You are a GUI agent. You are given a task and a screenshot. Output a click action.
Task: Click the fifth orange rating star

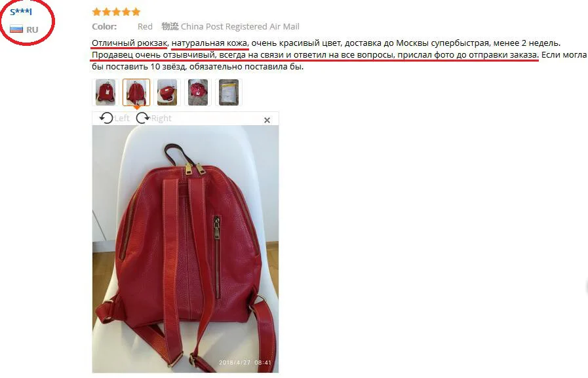pos(136,12)
